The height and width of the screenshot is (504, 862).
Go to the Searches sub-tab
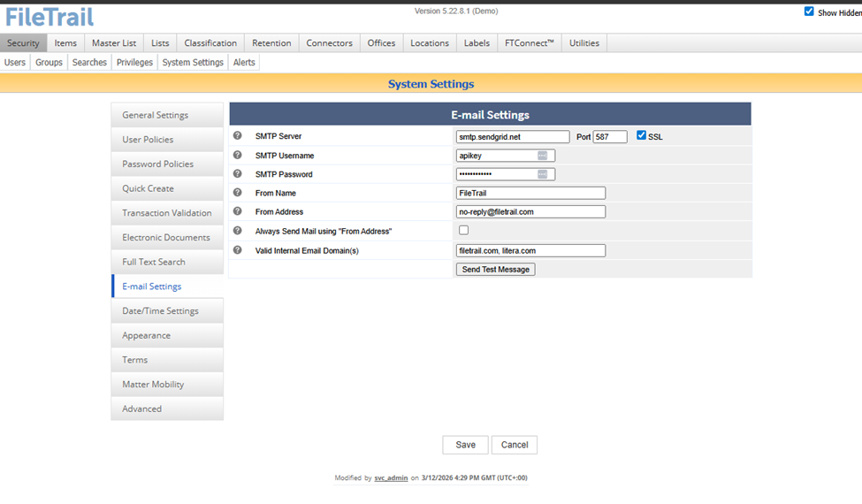(89, 62)
